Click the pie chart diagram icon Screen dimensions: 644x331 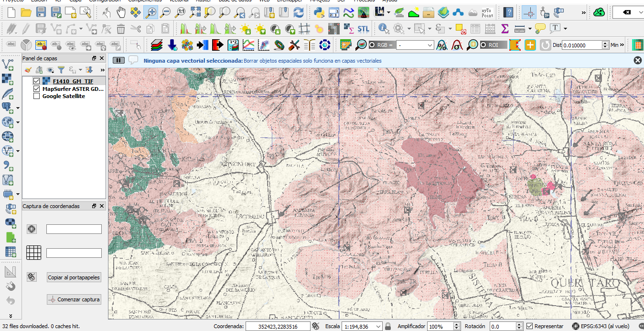(26, 45)
